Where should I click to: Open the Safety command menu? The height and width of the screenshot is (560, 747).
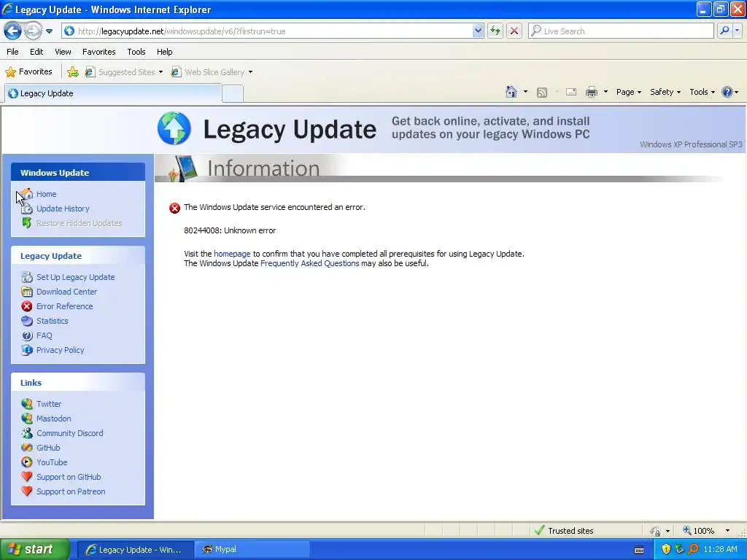(x=665, y=92)
